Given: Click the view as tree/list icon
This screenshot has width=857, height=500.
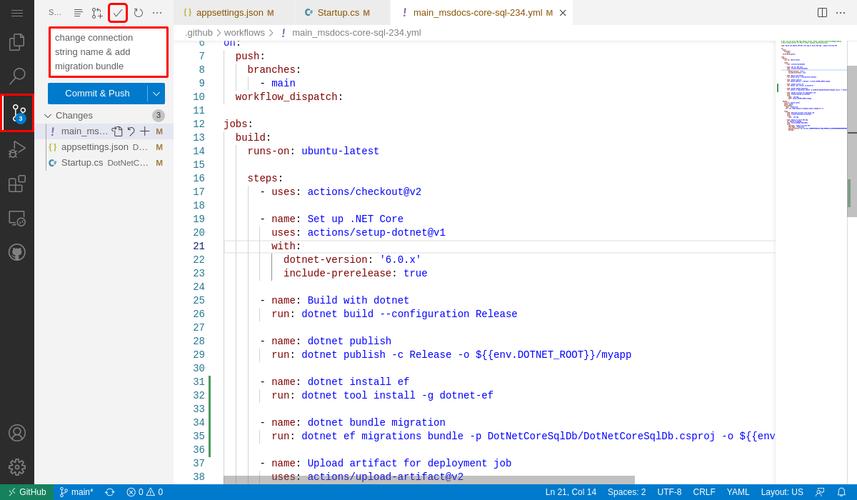Looking at the screenshot, I should point(78,13).
